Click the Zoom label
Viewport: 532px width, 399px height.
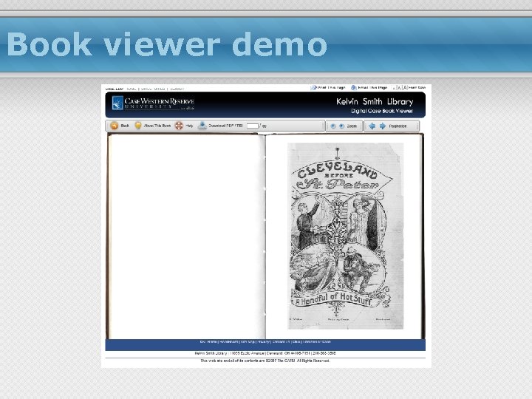pyautogui.click(x=352, y=126)
